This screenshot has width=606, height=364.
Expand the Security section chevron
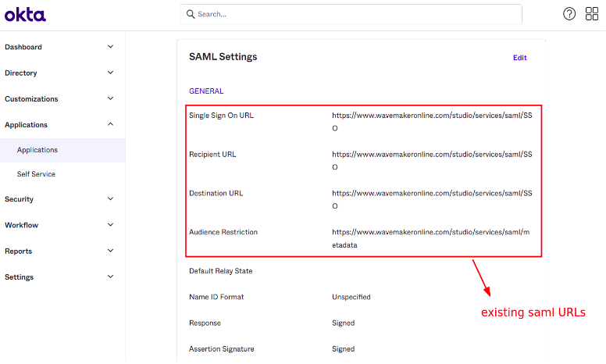(110, 199)
